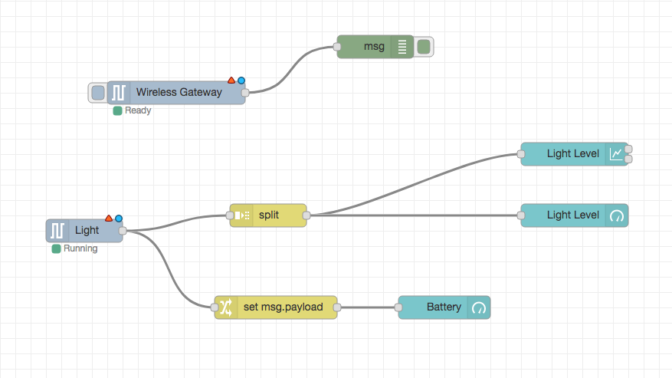Click the Light node red triangle warning
672x378 pixels.
[109, 218]
